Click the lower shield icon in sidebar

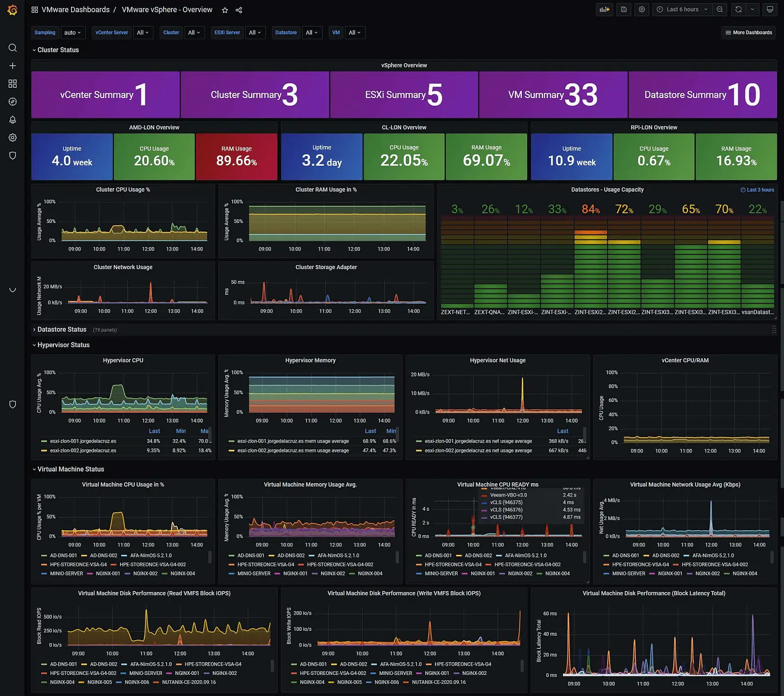click(x=13, y=404)
